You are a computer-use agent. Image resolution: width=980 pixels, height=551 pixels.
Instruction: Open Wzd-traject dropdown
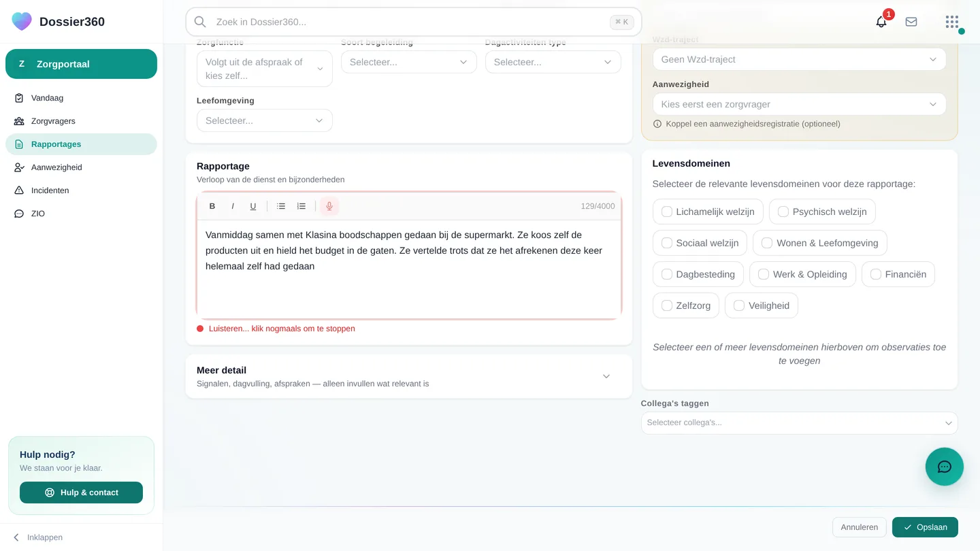coord(800,59)
